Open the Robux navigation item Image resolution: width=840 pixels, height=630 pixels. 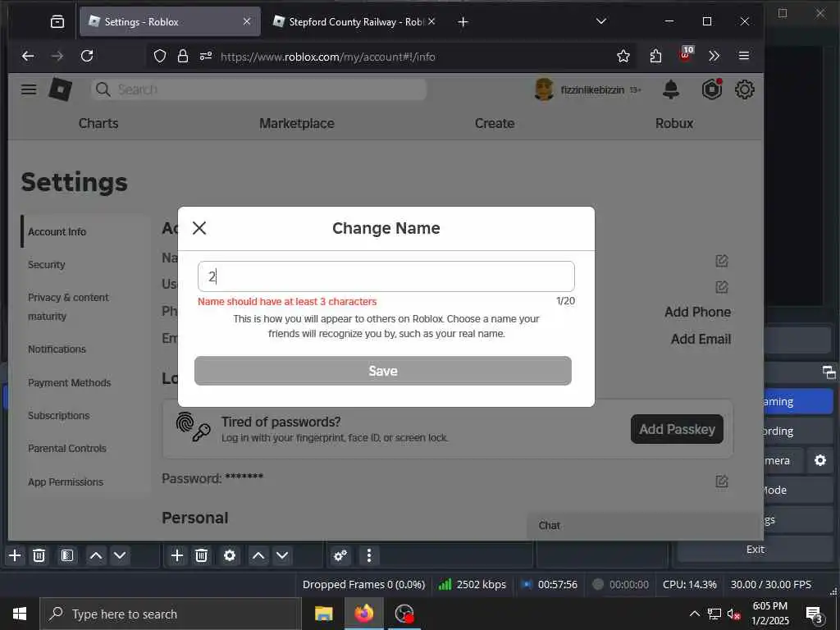pos(674,123)
